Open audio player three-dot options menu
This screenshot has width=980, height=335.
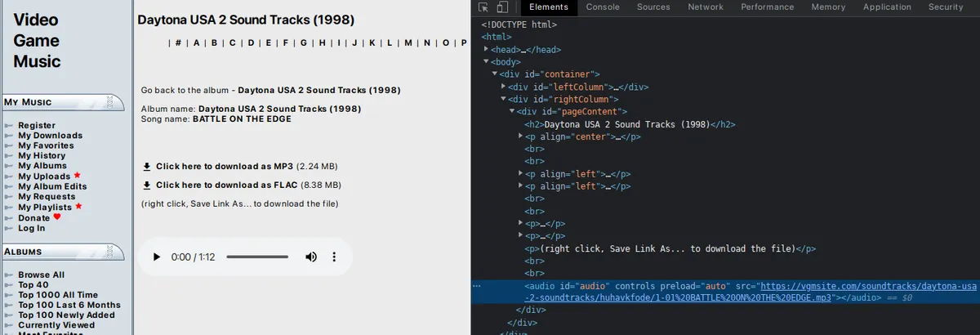click(334, 257)
